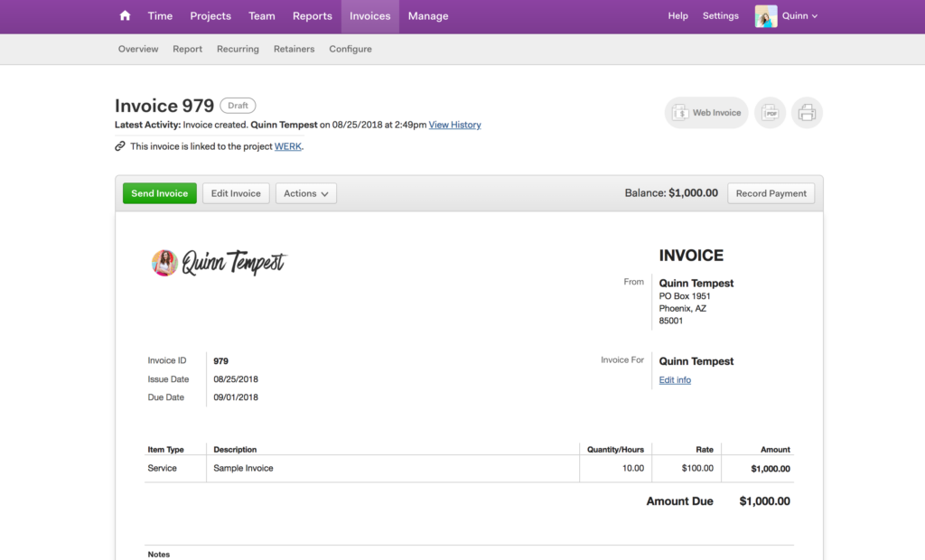Screen dimensions: 925x560
Task: Open the View History link
Action: pos(455,125)
